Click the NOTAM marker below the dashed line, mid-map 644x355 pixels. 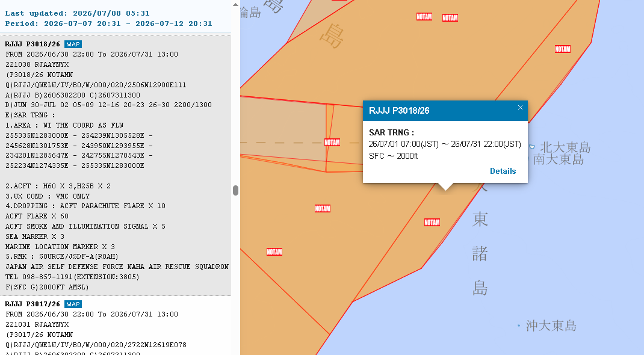pyautogui.click(x=323, y=208)
